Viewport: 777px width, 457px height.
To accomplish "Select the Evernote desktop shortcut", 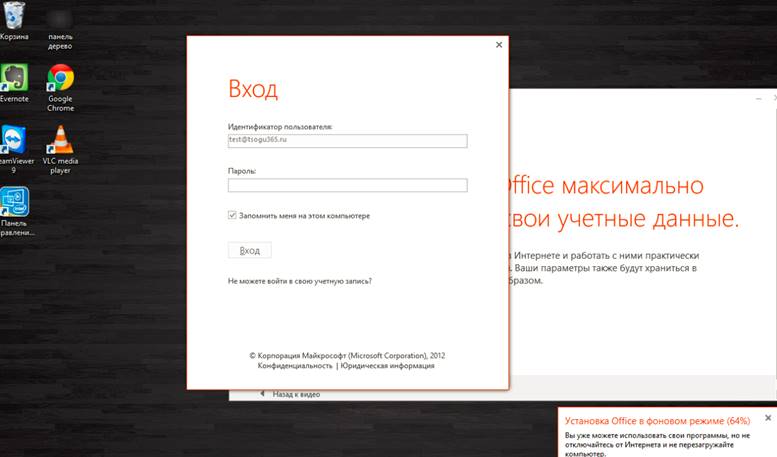I will (14, 83).
